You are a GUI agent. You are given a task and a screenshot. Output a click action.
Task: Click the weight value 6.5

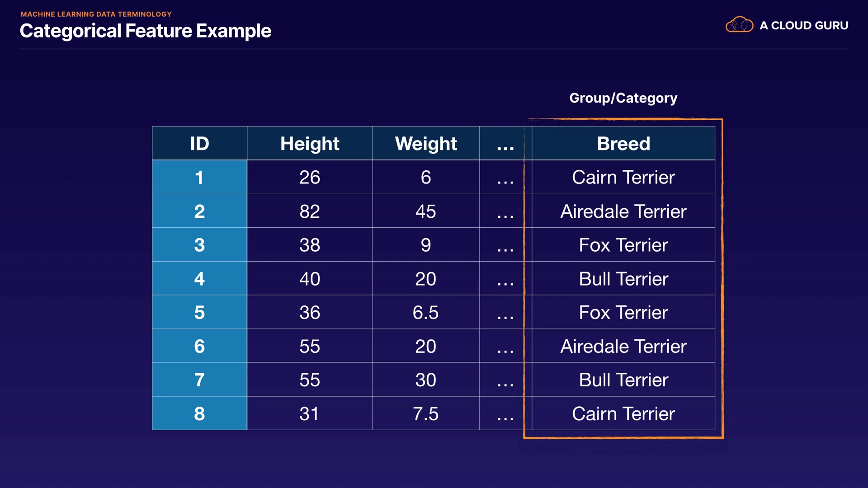426,312
